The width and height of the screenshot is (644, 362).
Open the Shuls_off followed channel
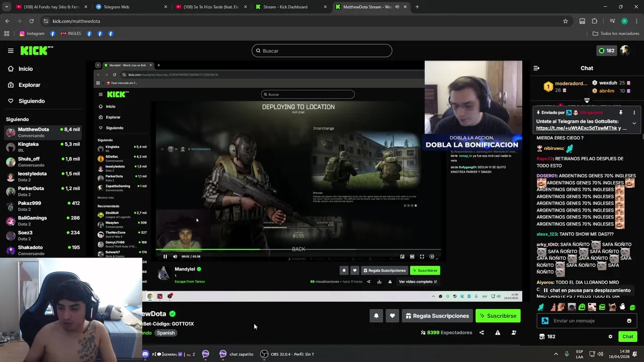click(x=43, y=161)
